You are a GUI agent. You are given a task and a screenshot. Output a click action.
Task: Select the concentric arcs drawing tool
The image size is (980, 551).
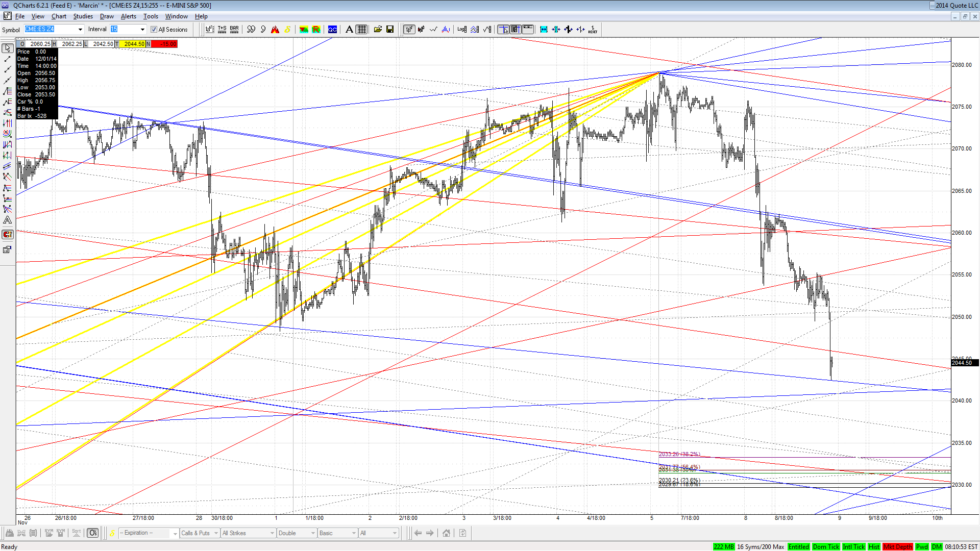(7, 134)
